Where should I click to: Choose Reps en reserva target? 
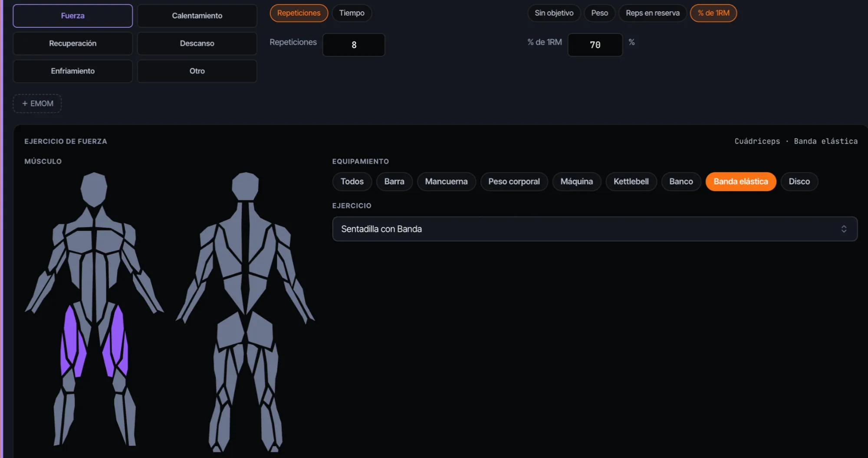(x=652, y=13)
